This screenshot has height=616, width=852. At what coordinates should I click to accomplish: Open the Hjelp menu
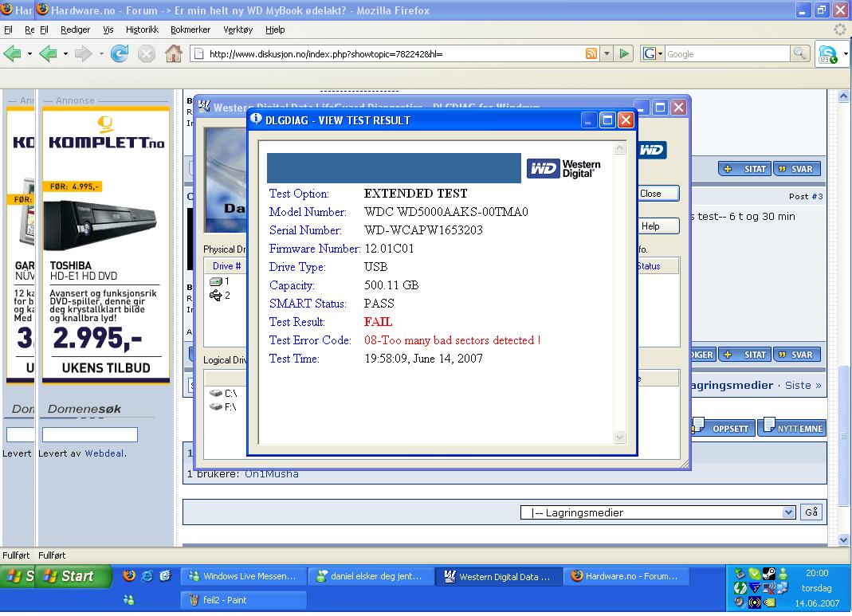[275, 29]
